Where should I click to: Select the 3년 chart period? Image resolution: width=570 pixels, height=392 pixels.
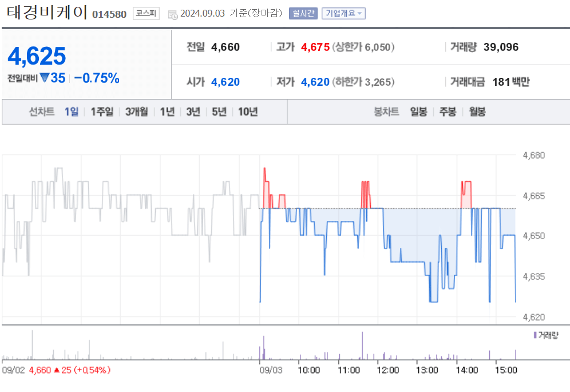point(193,112)
